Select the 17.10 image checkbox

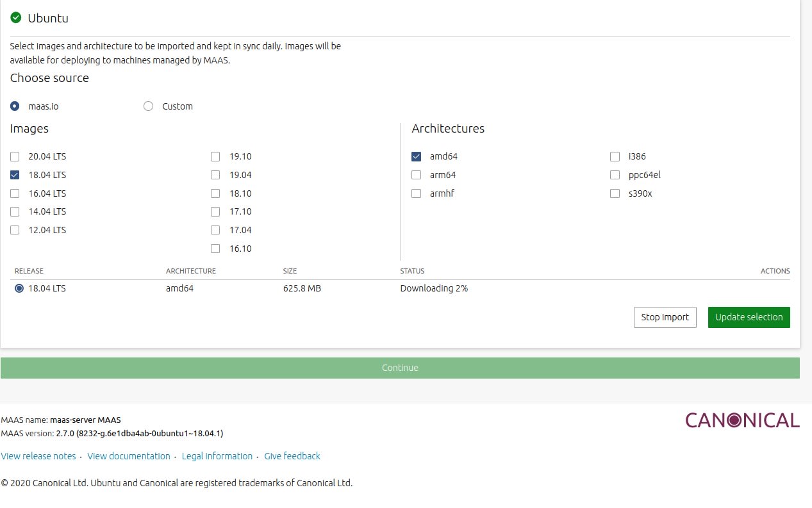pyautogui.click(x=215, y=211)
